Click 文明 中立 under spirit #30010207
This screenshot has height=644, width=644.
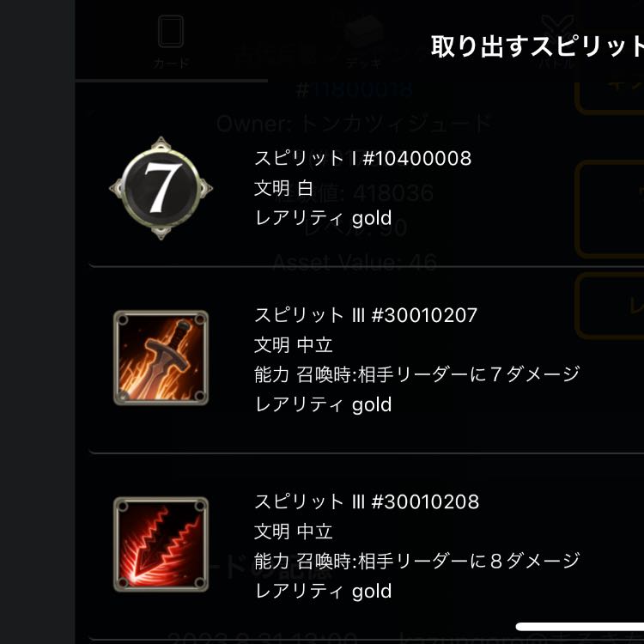(x=294, y=345)
